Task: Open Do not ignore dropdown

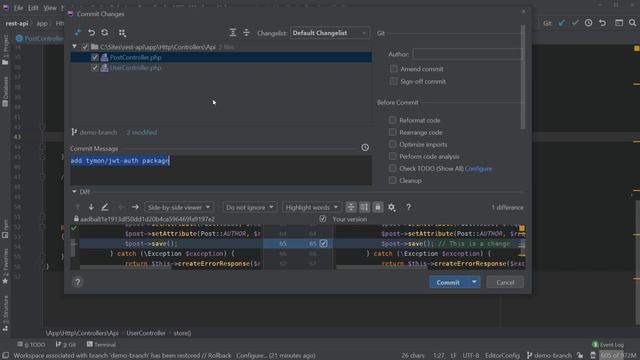Action: pyautogui.click(x=249, y=207)
